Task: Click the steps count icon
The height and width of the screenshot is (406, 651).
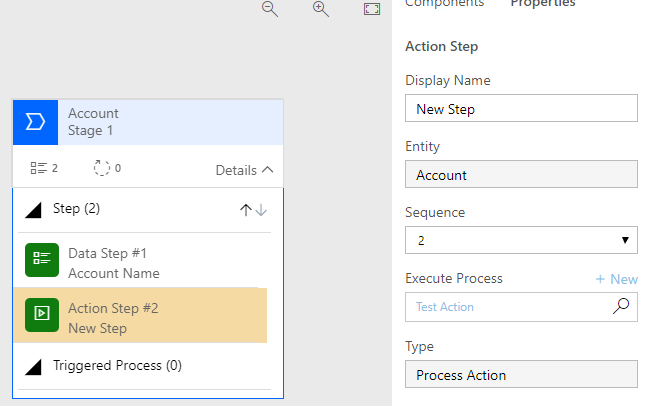Action: (x=39, y=168)
